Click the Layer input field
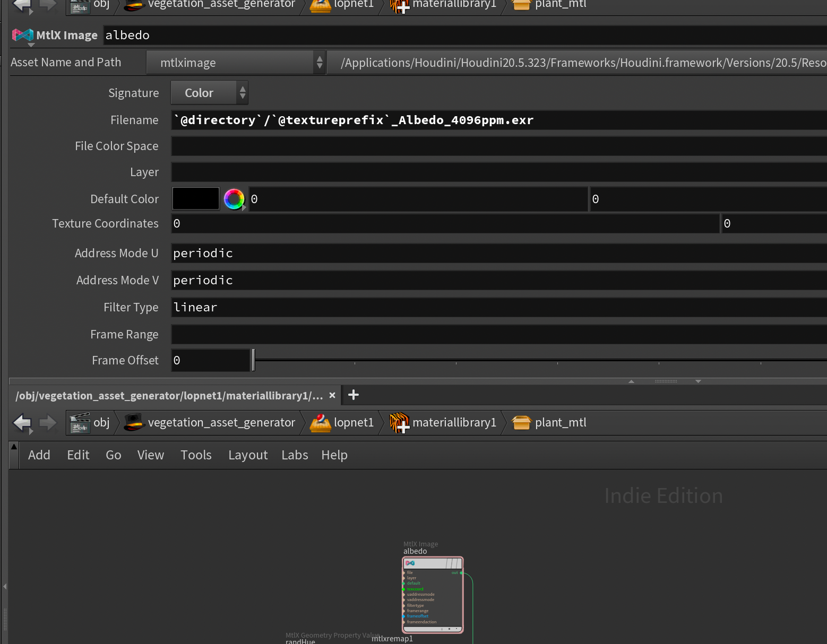Image resolution: width=827 pixels, height=644 pixels. tap(499, 172)
